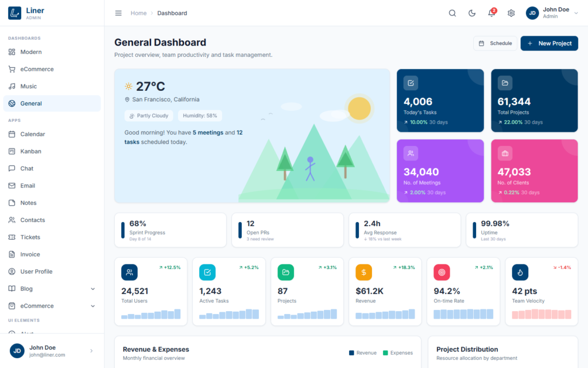588x368 pixels.
Task: Click the 2.4h Avg Response card
Action: coord(405,230)
